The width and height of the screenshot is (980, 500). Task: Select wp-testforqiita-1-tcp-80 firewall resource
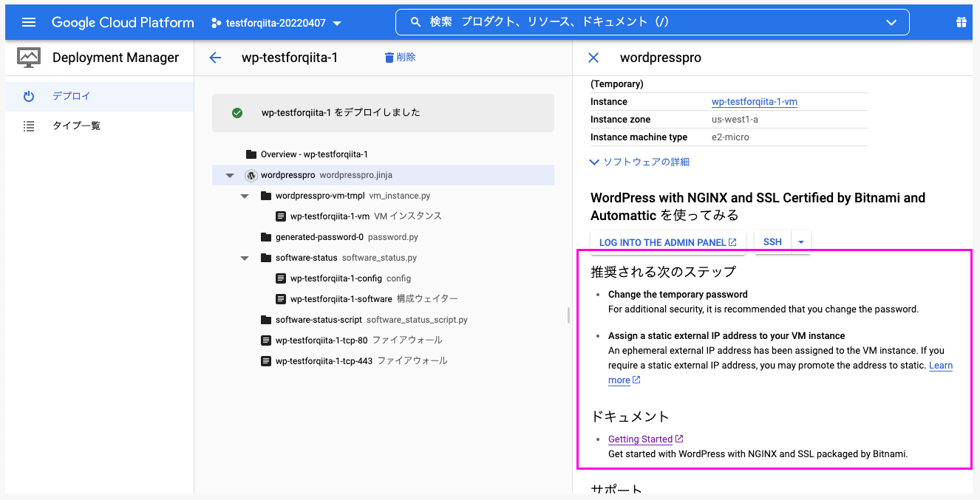[358, 340]
